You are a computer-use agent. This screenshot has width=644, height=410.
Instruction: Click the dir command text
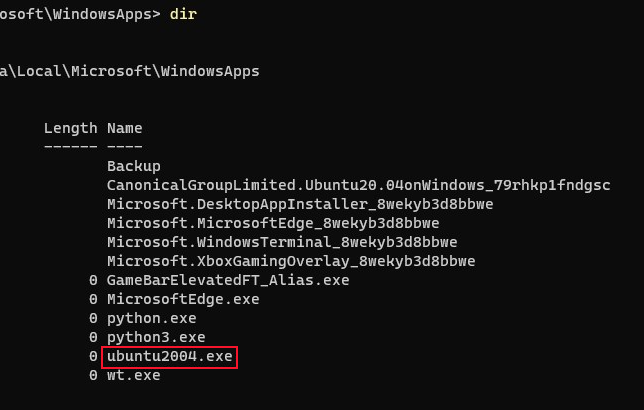pos(183,14)
